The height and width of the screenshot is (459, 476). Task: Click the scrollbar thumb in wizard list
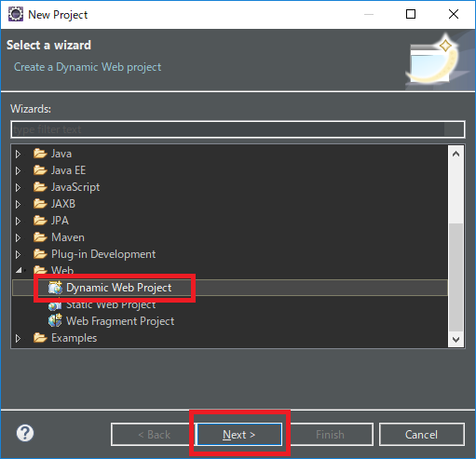point(456,277)
